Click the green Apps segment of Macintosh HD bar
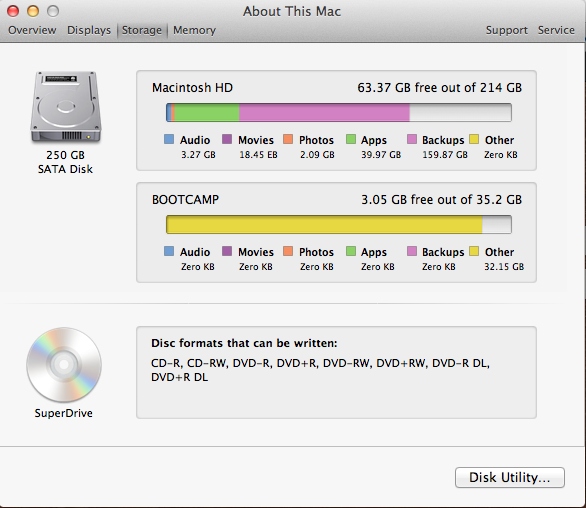Screen dimensions: 586x508 [x=207, y=113]
